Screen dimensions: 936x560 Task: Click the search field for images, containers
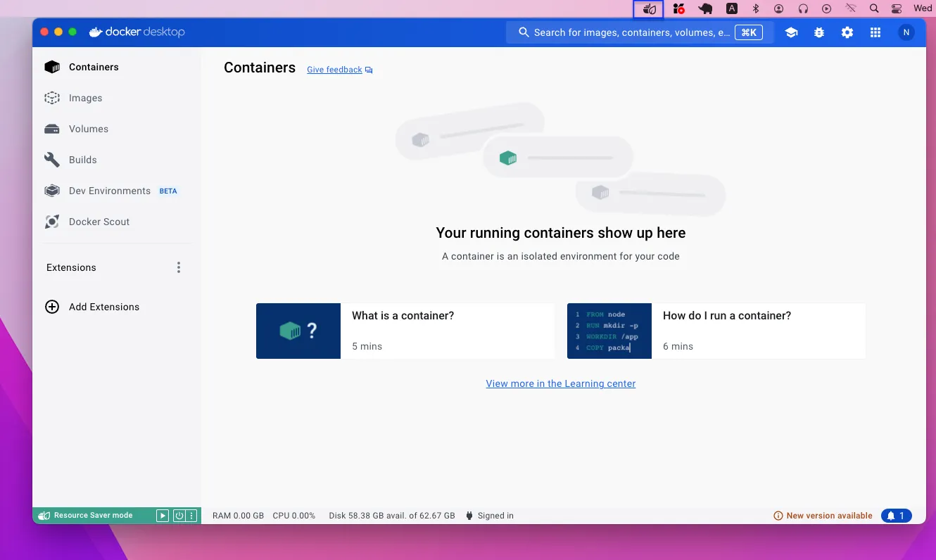point(640,32)
